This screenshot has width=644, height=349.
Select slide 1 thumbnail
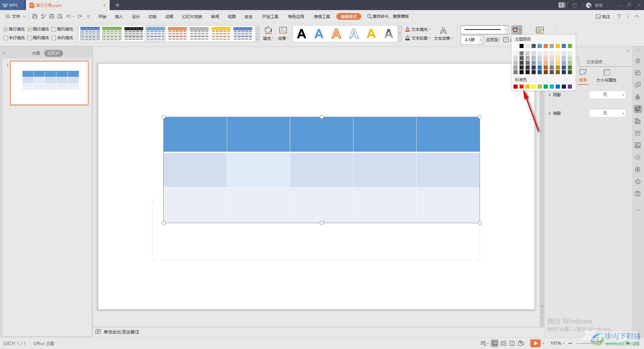(49, 83)
